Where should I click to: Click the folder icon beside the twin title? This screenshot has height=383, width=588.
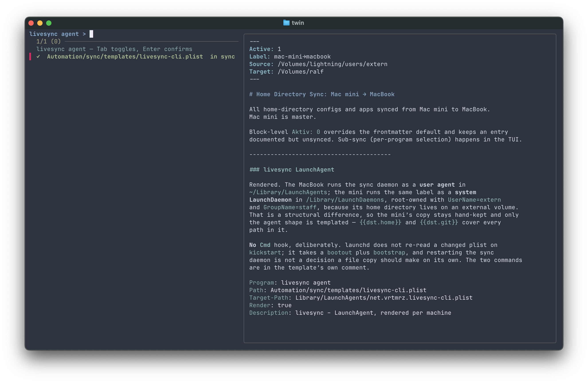tap(286, 23)
